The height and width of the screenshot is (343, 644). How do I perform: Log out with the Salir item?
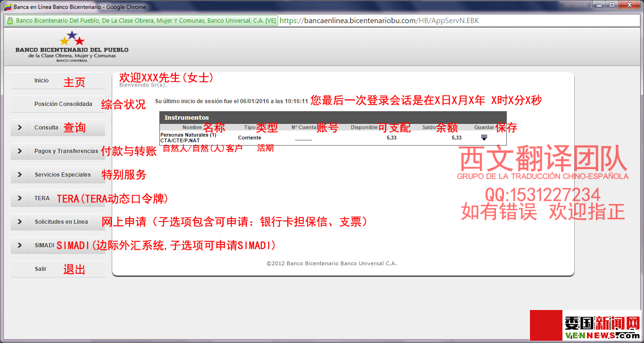pyautogui.click(x=41, y=269)
